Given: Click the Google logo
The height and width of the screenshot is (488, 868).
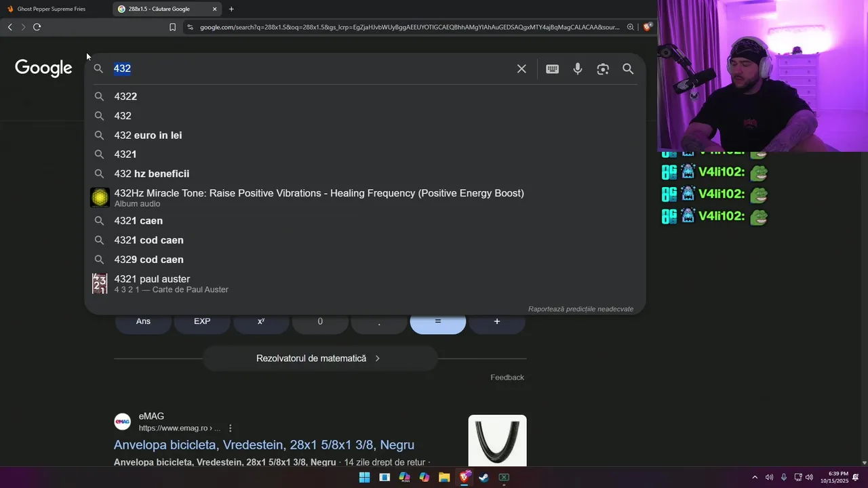Looking at the screenshot, I should 43,68.
